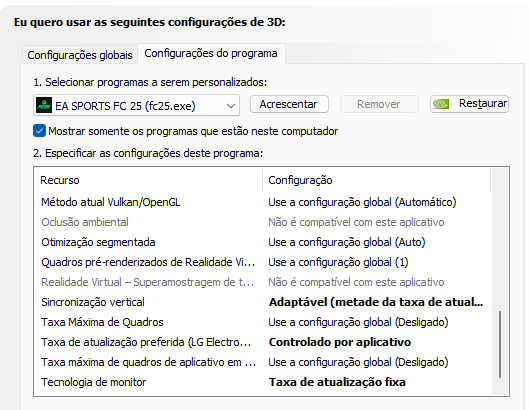
Task: Click the Acrescentar button
Action: click(289, 104)
